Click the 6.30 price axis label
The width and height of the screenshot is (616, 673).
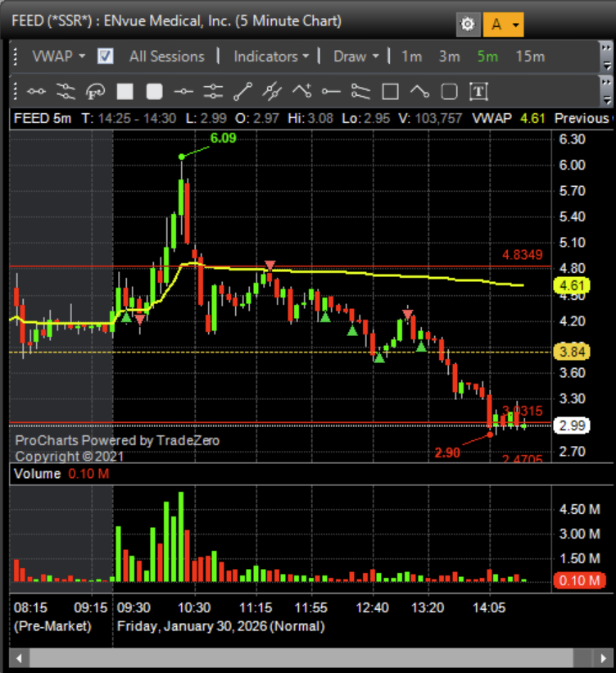(572, 139)
